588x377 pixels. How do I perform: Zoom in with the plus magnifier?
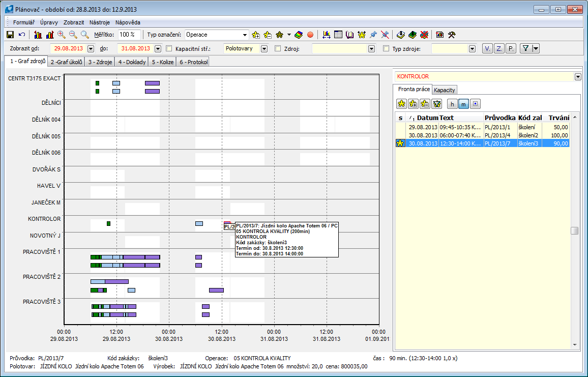pos(62,35)
